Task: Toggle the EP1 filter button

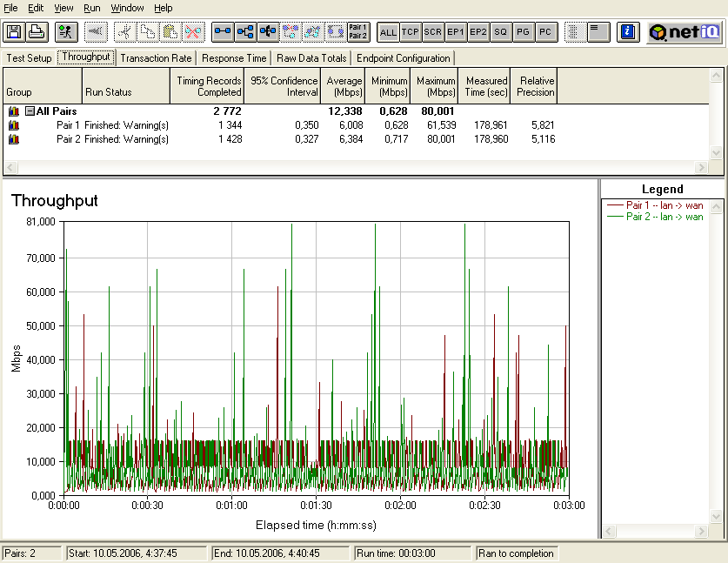Action: 455,32
